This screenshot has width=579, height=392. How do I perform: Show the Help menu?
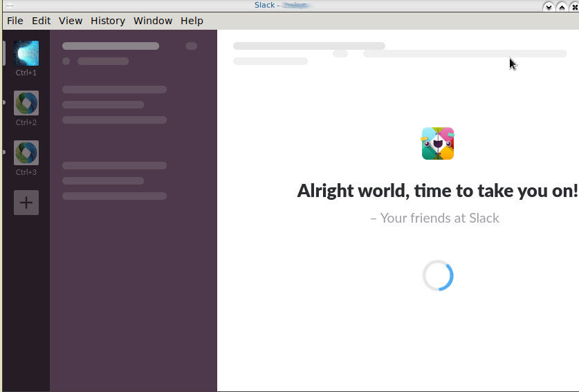(192, 21)
